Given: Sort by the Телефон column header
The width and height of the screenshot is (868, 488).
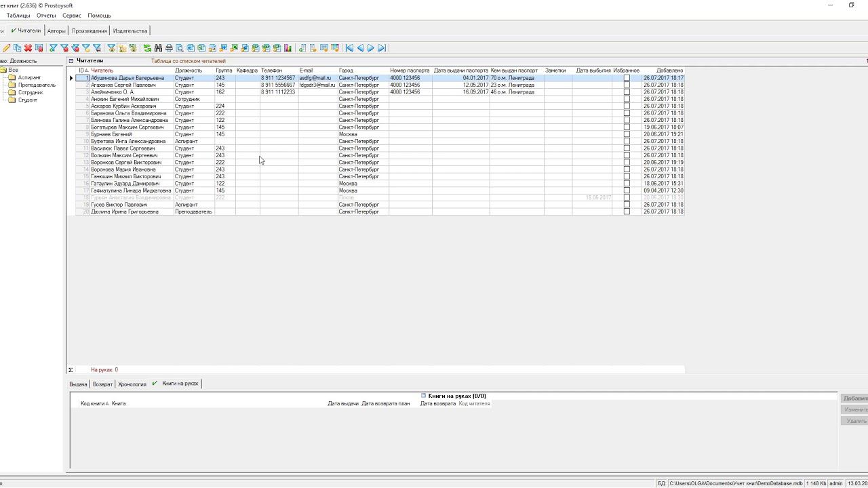Looking at the screenshot, I should tap(279, 70).
